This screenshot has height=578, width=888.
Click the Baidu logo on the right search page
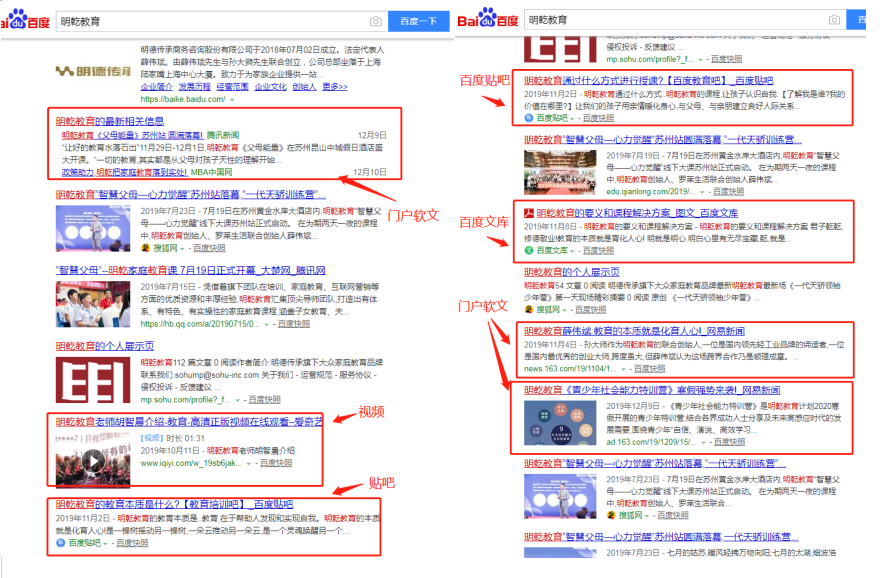(x=488, y=18)
